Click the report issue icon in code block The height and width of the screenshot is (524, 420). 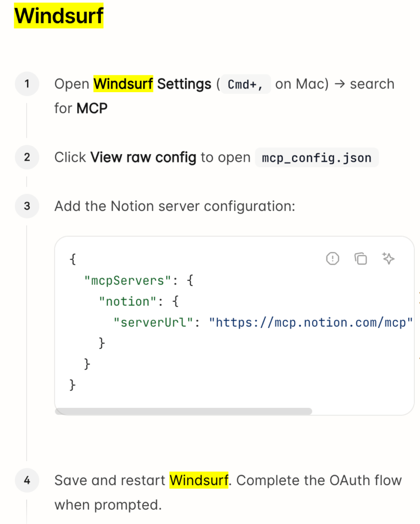click(333, 259)
